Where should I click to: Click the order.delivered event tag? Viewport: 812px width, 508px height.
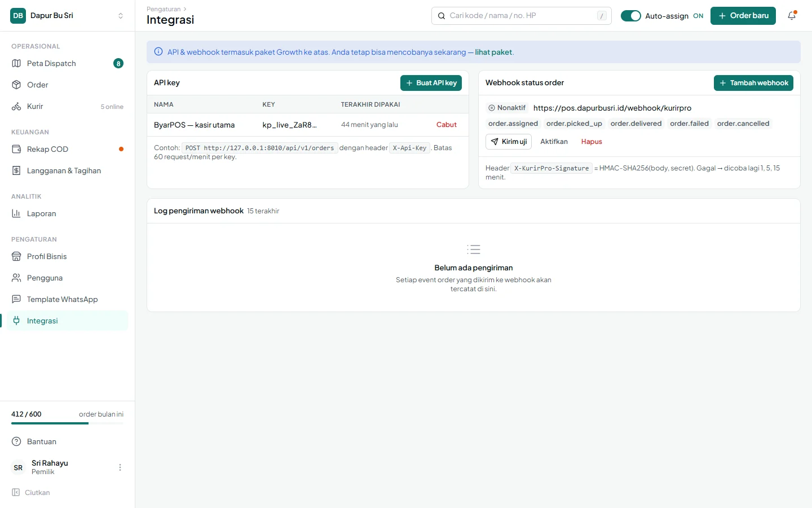click(x=636, y=124)
